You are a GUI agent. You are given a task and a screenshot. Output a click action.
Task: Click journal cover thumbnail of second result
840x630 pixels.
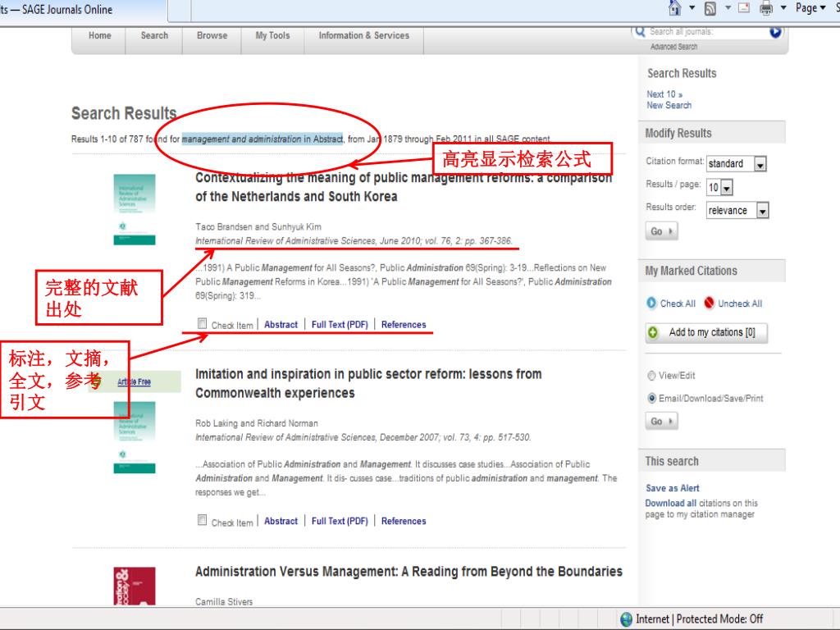[135, 438]
